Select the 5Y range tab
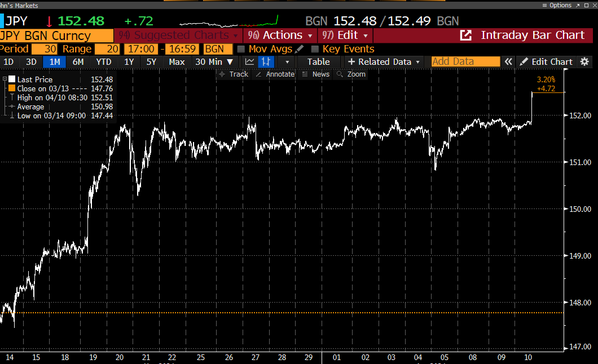This screenshot has height=364, width=598. pos(151,61)
